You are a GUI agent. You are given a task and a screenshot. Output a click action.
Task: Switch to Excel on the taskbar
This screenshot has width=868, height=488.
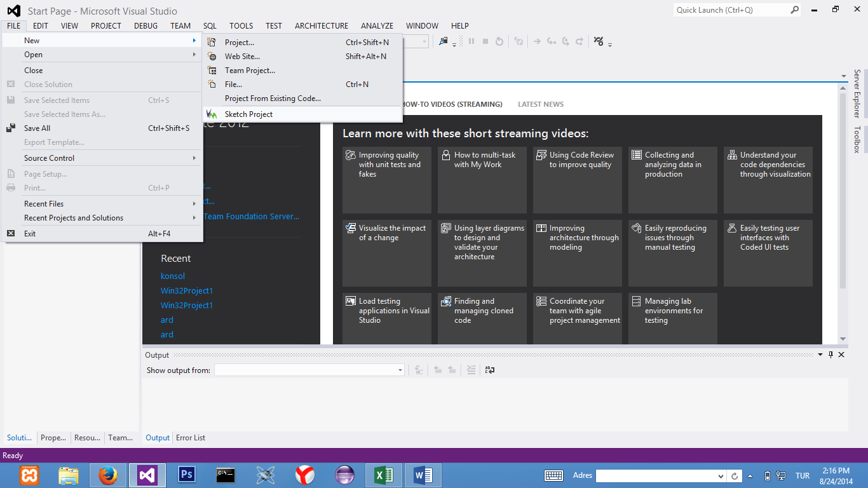(384, 475)
